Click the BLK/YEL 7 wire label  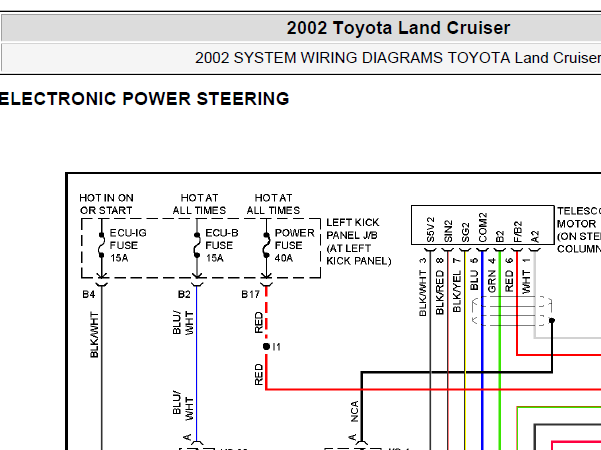point(456,285)
